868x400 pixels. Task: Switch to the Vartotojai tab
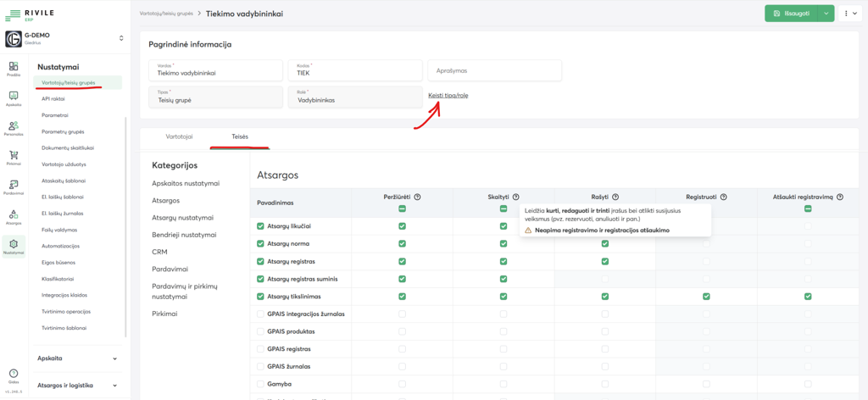(x=179, y=136)
